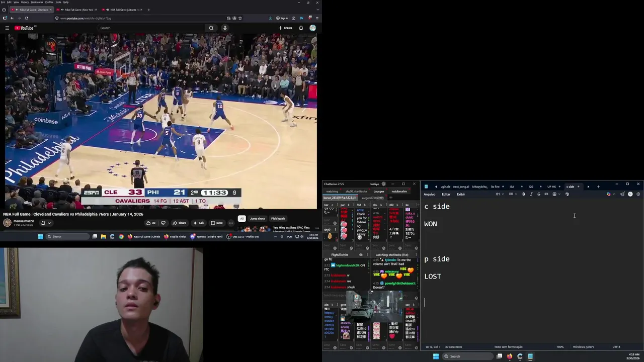Open the manuelmazon channel avatar

7,222
